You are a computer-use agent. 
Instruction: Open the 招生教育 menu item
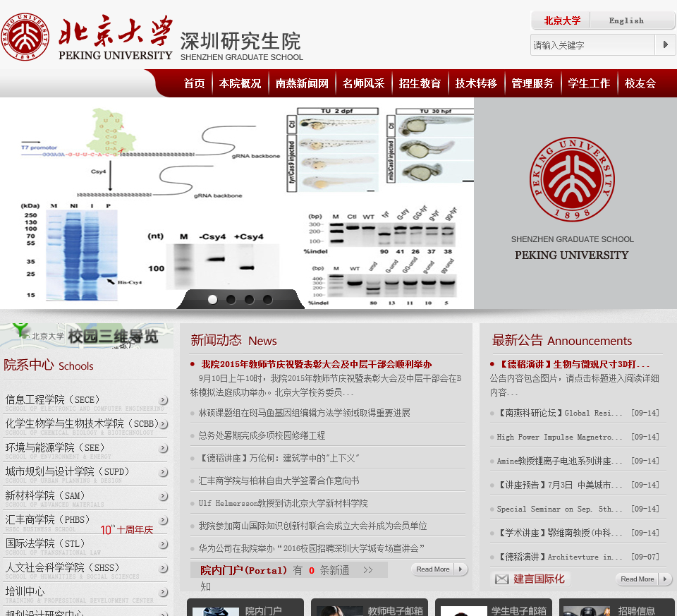pyautogui.click(x=420, y=83)
